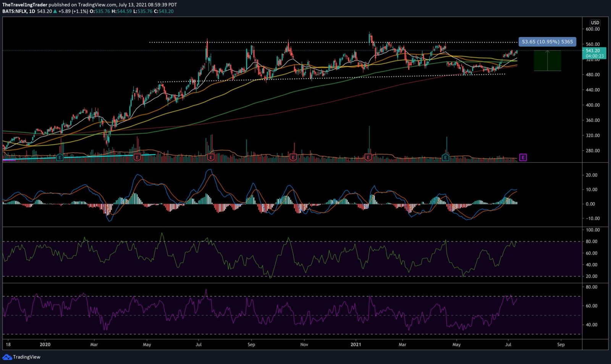Click the BATS:NFLX symbol text
Screen dimensions: 611x364
[15, 11]
